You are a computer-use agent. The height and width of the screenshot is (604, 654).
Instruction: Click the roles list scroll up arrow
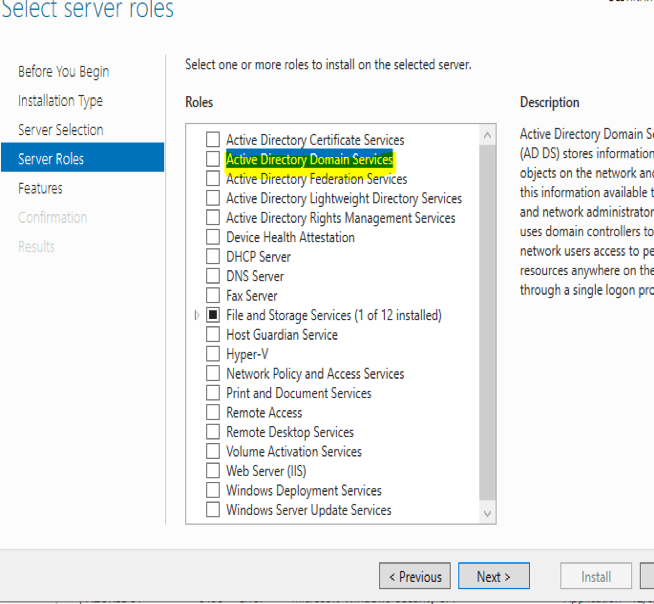[x=487, y=135]
